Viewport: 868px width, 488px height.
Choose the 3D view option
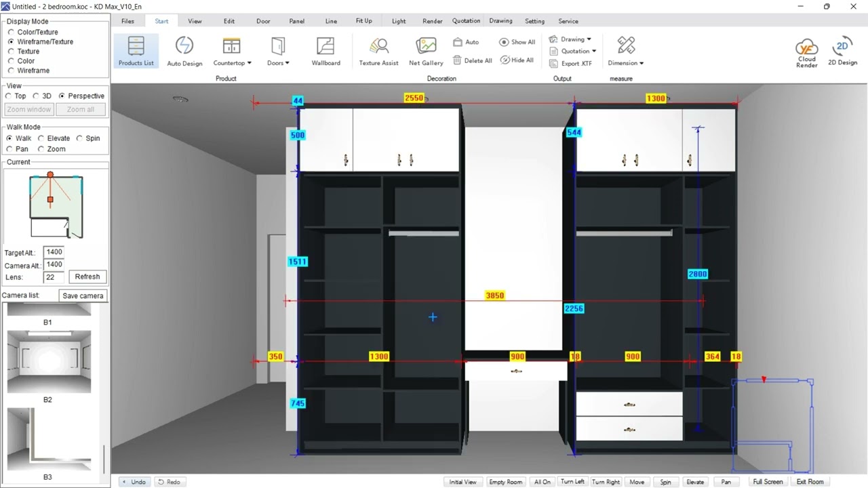pyautogui.click(x=42, y=96)
